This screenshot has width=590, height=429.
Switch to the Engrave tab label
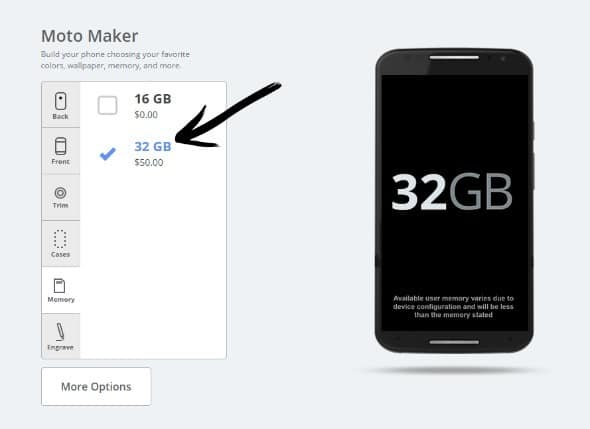coord(61,347)
